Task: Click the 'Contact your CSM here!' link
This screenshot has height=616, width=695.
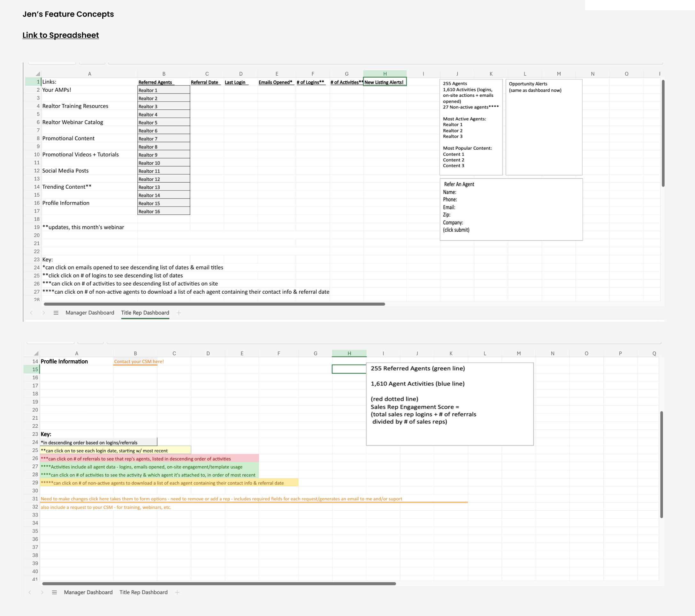Action: tap(139, 362)
